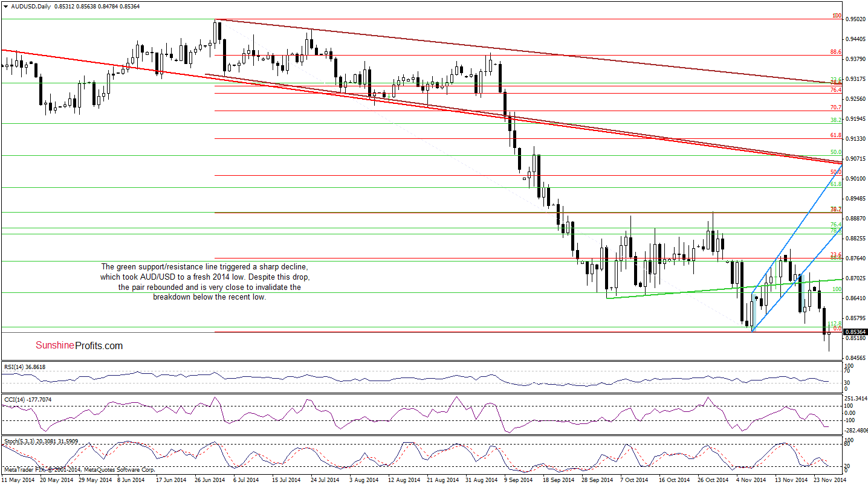The width and height of the screenshot is (868, 485).
Task: Click the 0.90100 price axis label
Action: (856, 179)
